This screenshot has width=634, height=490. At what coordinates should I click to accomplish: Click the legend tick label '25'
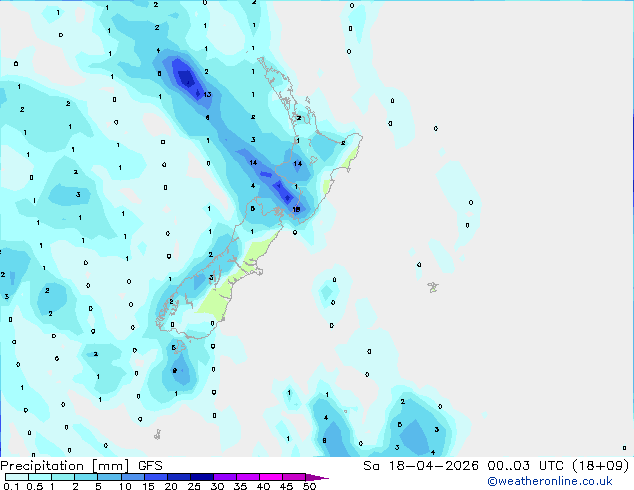click(194, 486)
